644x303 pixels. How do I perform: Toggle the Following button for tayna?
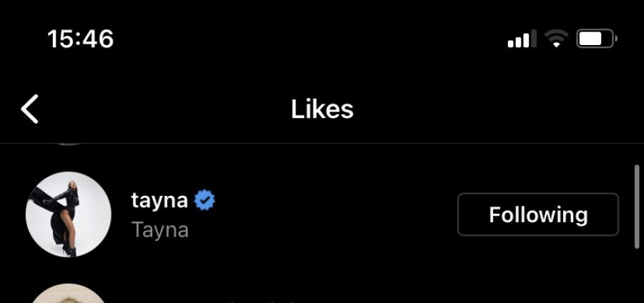538,214
